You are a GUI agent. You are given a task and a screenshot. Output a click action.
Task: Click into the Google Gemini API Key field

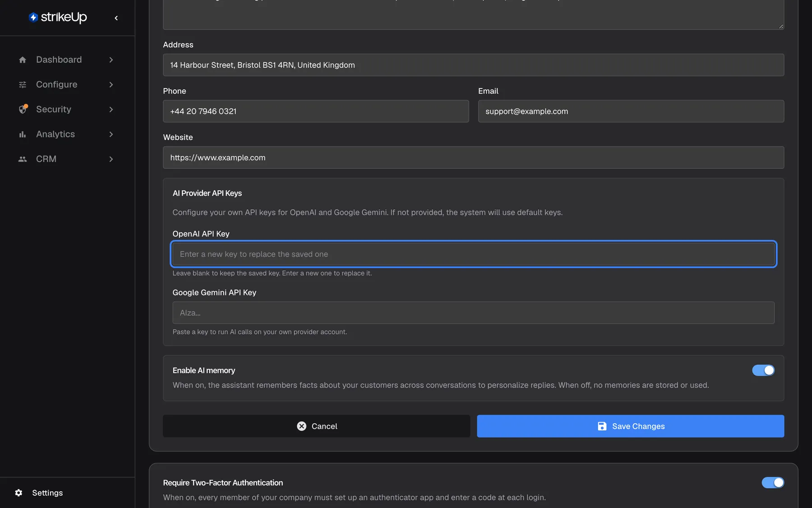(473, 313)
